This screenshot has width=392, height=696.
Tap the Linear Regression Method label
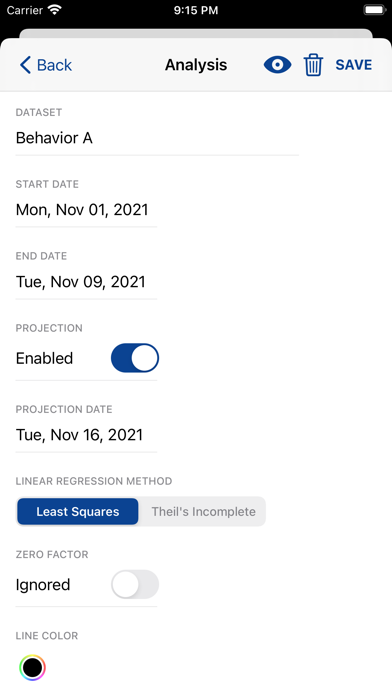[94, 481]
